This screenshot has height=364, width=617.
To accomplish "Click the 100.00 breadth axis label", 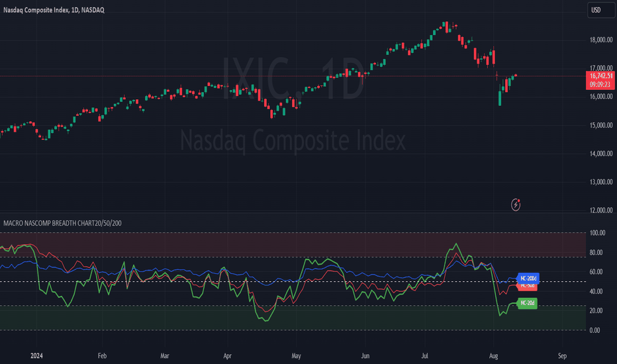I will tap(597, 233).
